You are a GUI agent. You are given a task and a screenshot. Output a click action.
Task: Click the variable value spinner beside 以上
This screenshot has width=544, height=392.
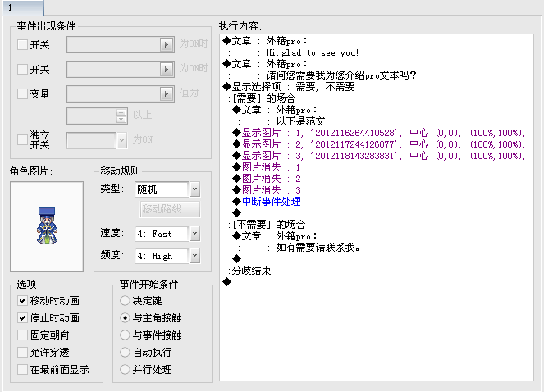pyautogui.click(x=121, y=116)
